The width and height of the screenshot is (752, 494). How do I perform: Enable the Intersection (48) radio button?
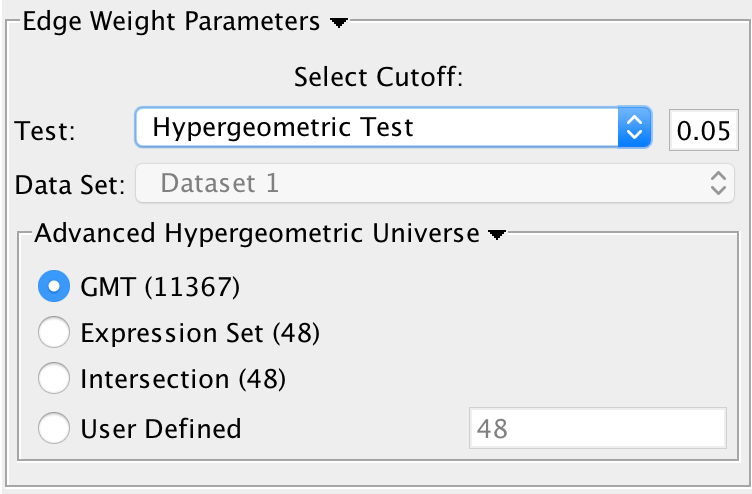(x=53, y=380)
